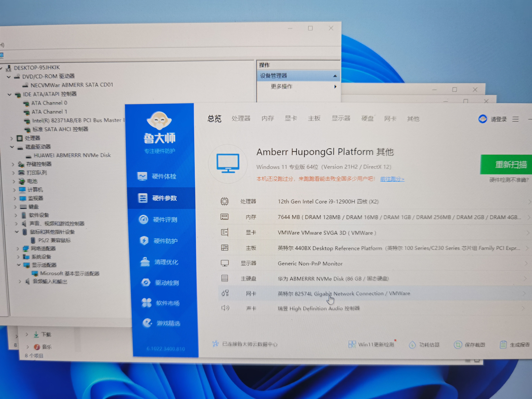Open the Ludashi hamburger menu
Image resolution: width=532 pixels, height=399 pixels.
coord(515,119)
